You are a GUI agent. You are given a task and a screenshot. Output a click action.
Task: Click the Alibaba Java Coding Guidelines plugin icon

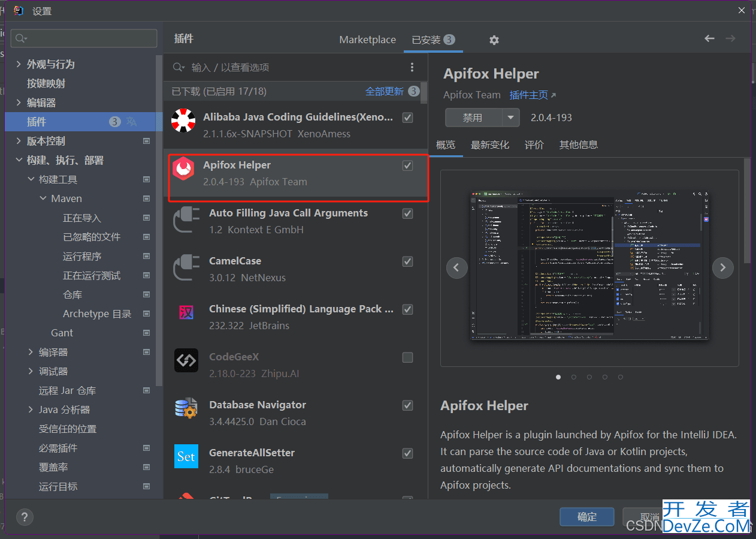click(183, 121)
